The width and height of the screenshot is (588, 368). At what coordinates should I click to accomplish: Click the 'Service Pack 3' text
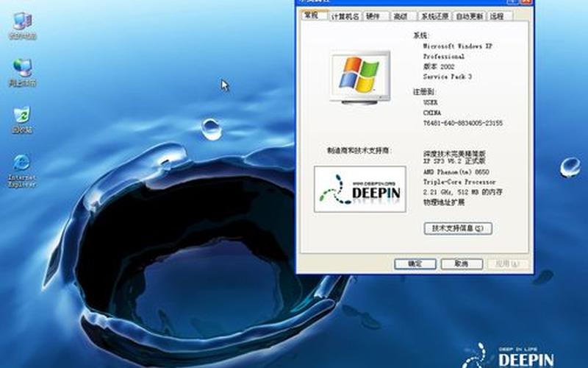pyautogui.click(x=448, y=77)
